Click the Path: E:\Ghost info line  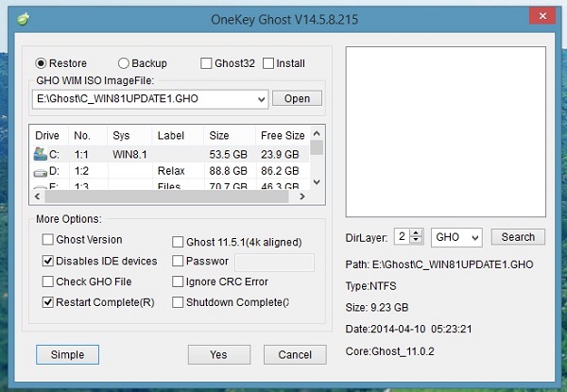(439, 264)
